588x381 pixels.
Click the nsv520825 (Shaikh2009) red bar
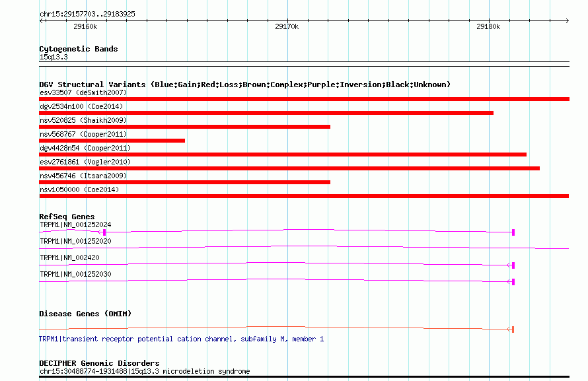point(184,127)
